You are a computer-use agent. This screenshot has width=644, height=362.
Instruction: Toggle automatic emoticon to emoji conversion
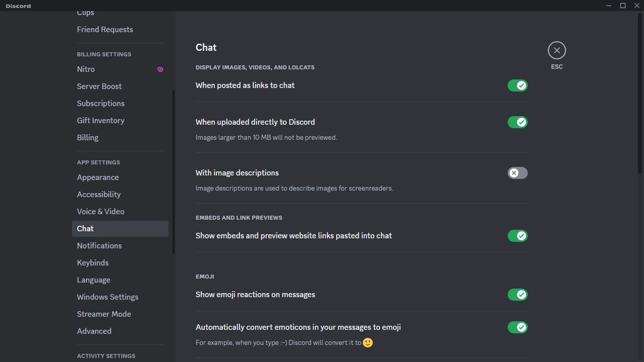(x=517, y=327)
